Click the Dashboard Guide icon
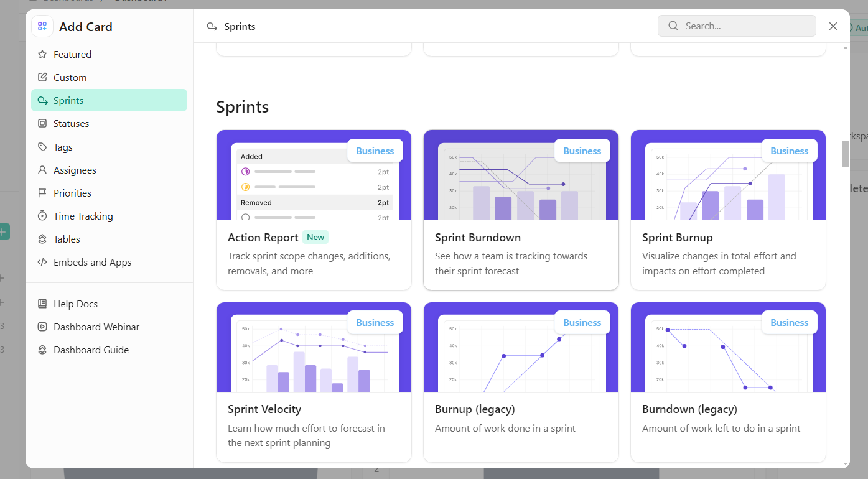The width and height of the screenshot is (868, 479). 42,350
